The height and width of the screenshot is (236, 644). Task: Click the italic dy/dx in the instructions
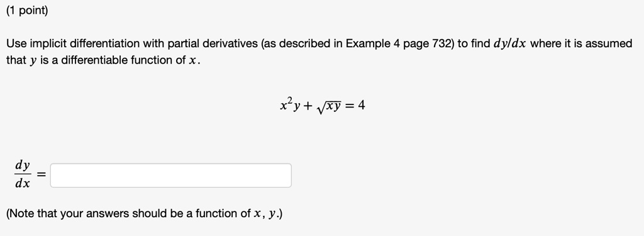click(509, 43)
